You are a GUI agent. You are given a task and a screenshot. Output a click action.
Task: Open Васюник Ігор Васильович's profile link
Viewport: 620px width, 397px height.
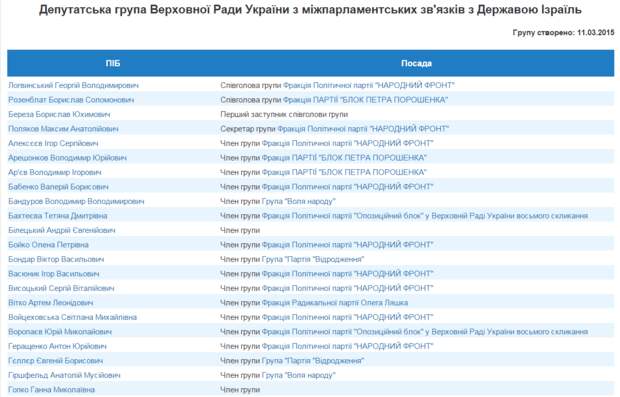(x=53, y=274)
